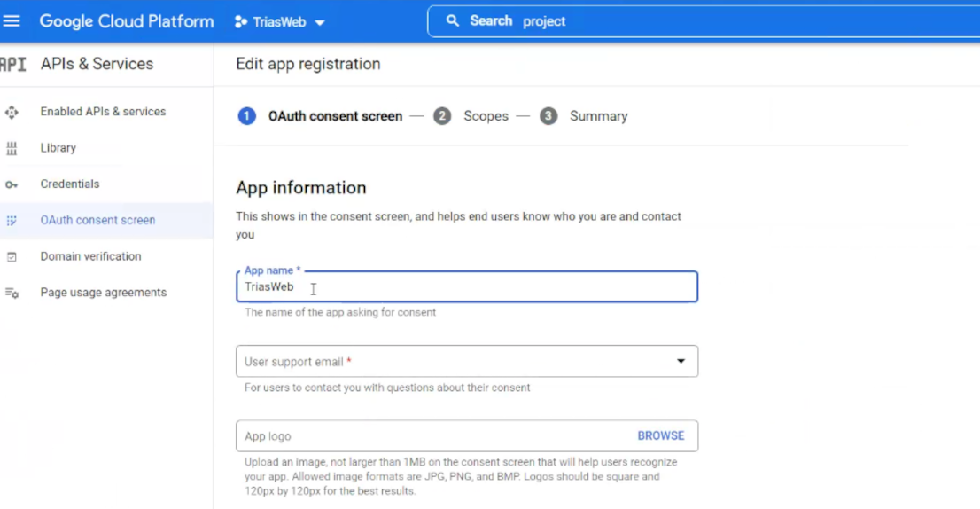Click the API logo icon
Image resolution: width=980 pixels, height=509 pixels.
click(12, 64)
